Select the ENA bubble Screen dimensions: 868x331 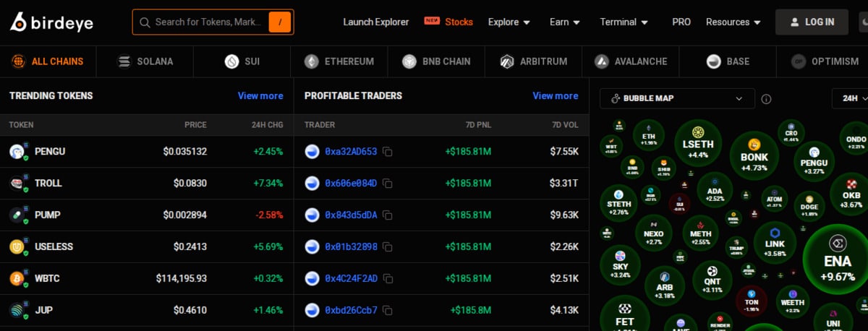click(x=838, y=259)
